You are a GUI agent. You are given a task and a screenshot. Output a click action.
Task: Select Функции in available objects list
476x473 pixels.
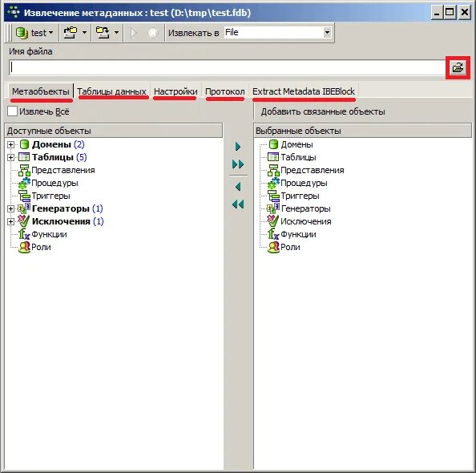click(49, 234)
